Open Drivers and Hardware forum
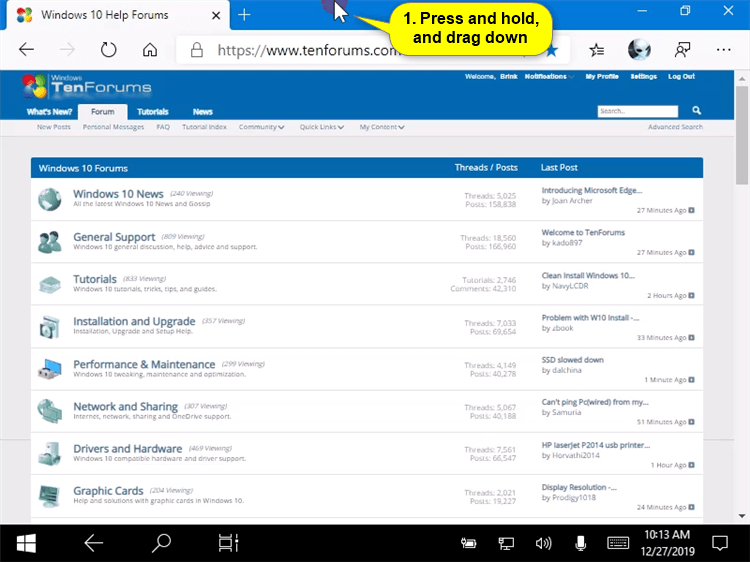This screenshot has width=750, height=562. point(127,449)
